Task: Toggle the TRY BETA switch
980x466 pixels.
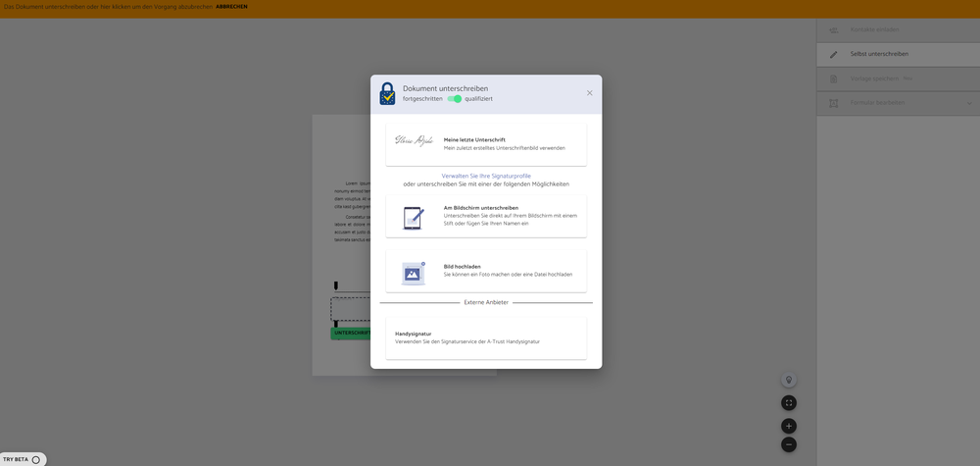Action: point(35,460)
